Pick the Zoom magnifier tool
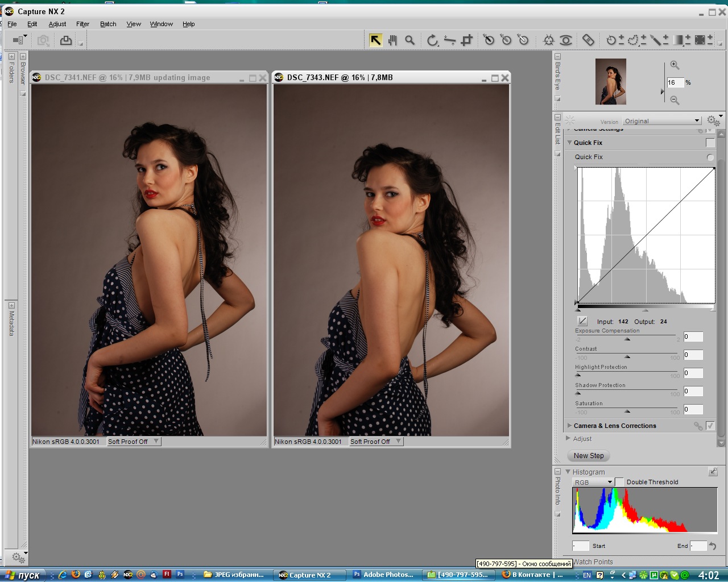 [x=409, y=40]
